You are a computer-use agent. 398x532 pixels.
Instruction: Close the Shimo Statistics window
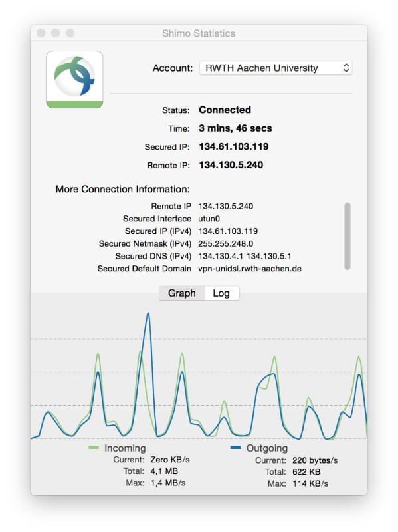pos(41,33)
